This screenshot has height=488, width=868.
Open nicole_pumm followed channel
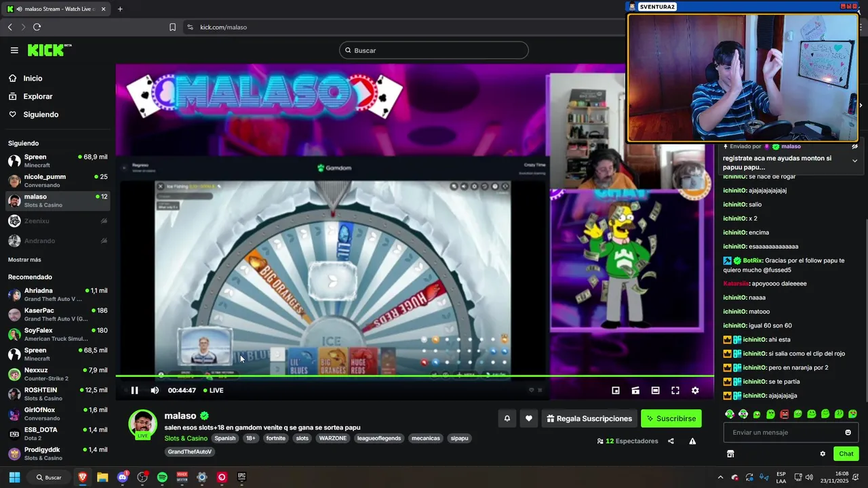point(57,180)
